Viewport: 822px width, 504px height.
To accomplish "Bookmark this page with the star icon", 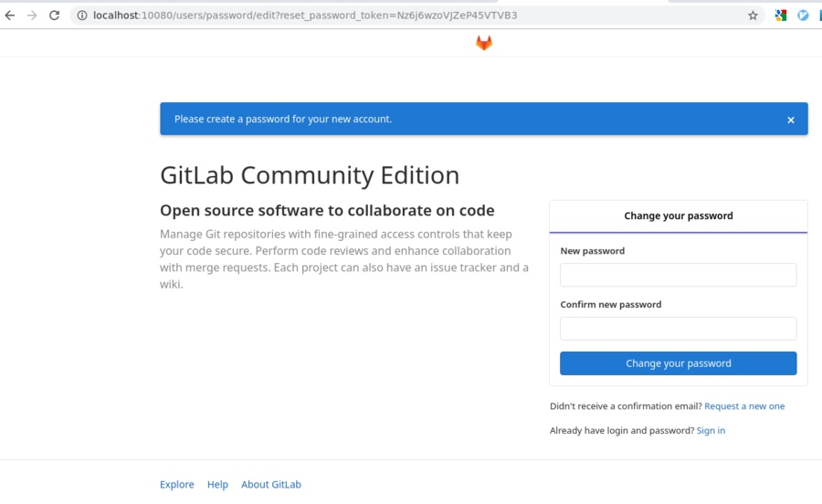I will coord(753,16).
